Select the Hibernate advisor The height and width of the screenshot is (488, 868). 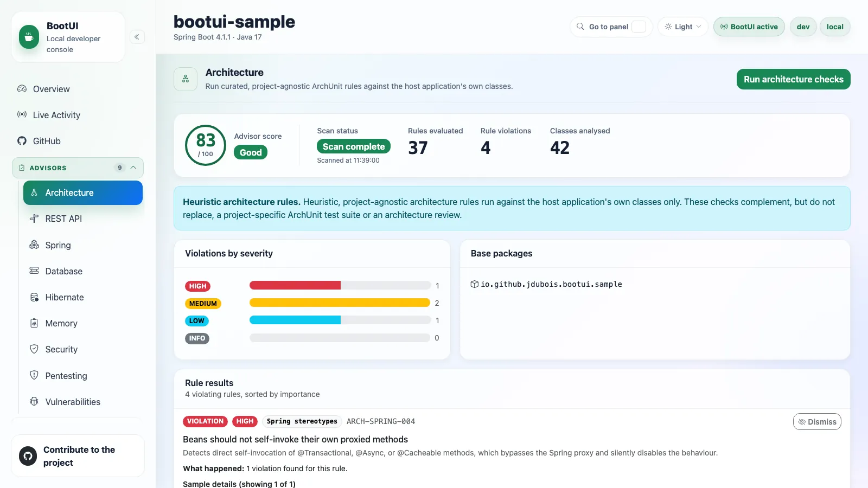coord(83,297)
